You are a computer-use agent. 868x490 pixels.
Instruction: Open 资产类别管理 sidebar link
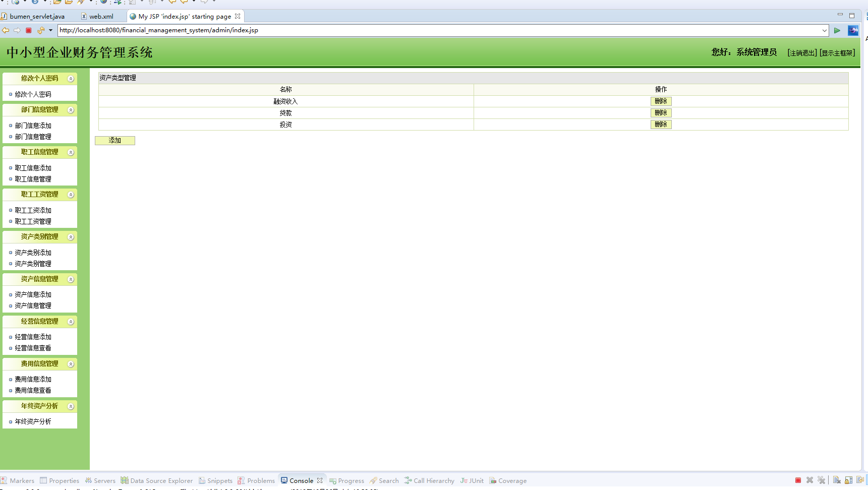point(33,264)
